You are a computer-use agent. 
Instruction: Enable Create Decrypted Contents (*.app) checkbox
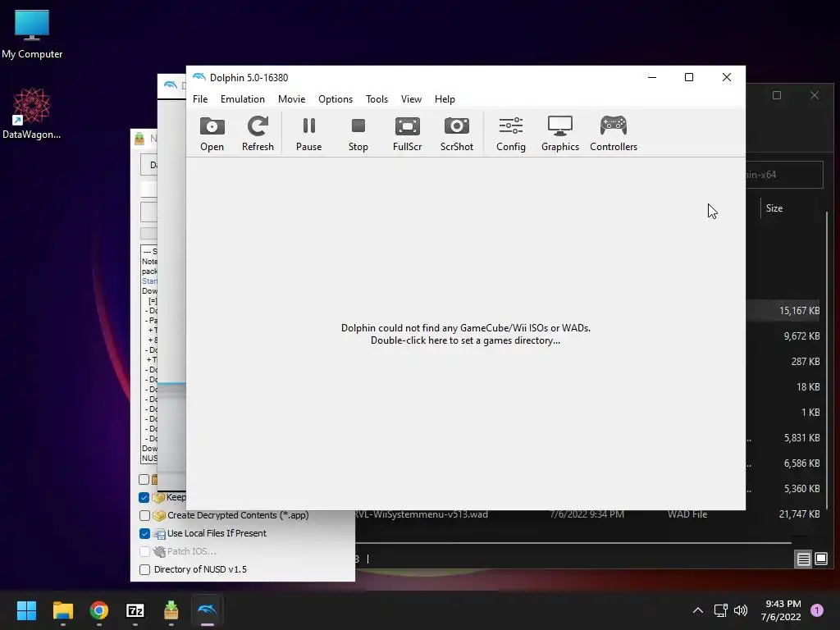click(144, 515)
